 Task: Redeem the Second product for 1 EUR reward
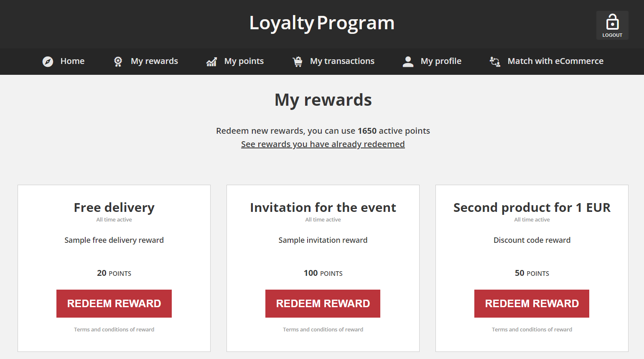[x=532, y=303]
